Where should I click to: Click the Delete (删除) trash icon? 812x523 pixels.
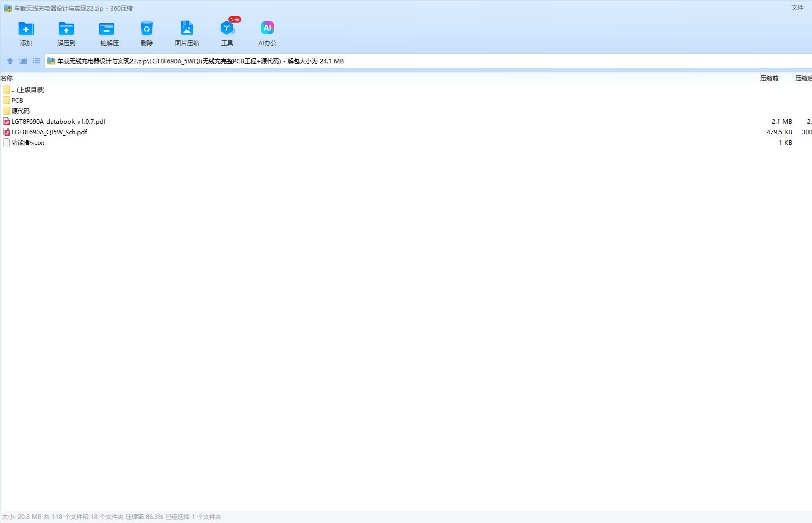146,29
